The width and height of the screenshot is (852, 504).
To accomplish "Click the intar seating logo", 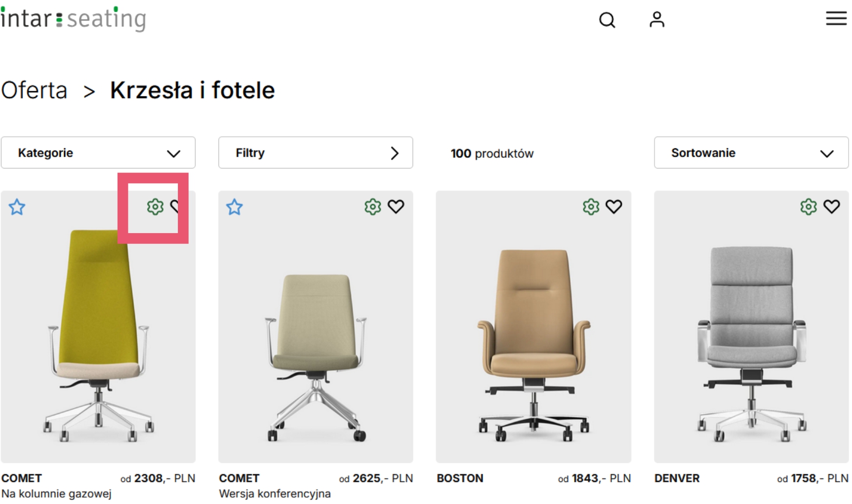I will pyautogui.click(x=73, y=19).
